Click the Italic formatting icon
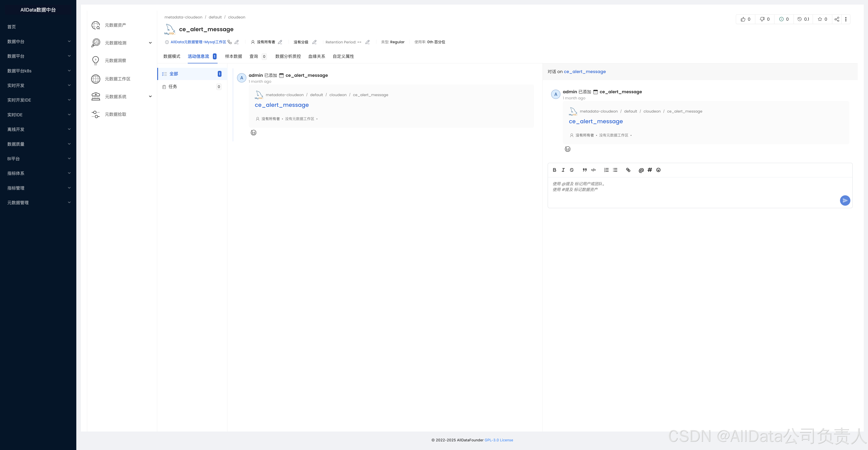 [x=563, y=170]
